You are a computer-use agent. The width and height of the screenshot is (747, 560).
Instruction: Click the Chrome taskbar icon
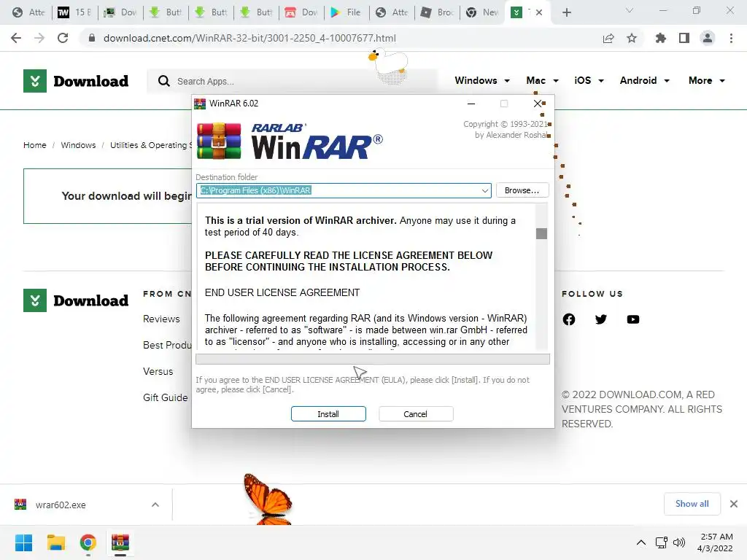click(x=88, y=542)
